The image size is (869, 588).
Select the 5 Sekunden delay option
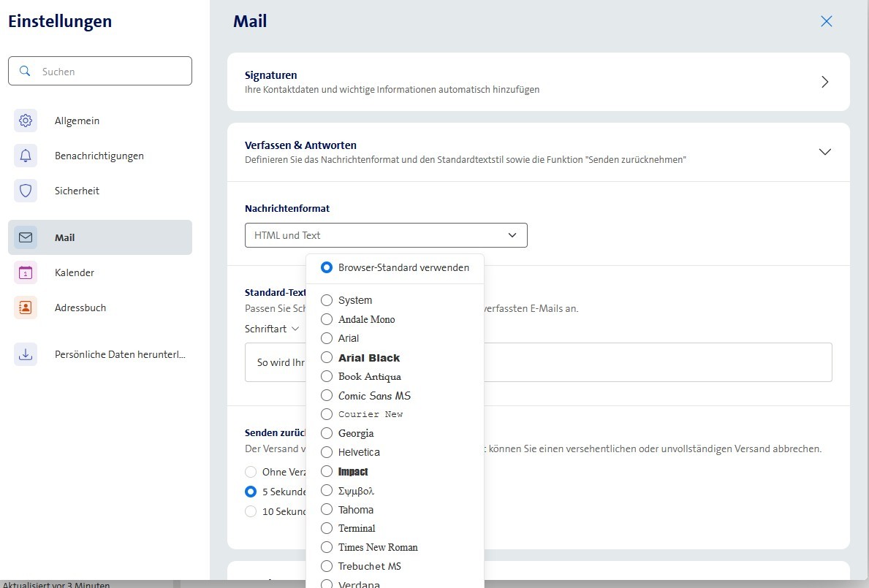[x=251, y=492]
